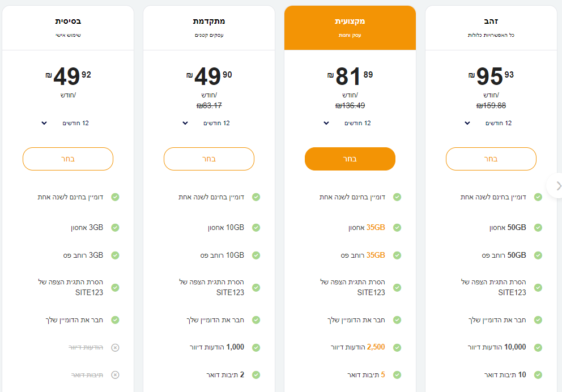Click the checkmark beside 1,000 הודעות דיוור

[x=256, y=347]
